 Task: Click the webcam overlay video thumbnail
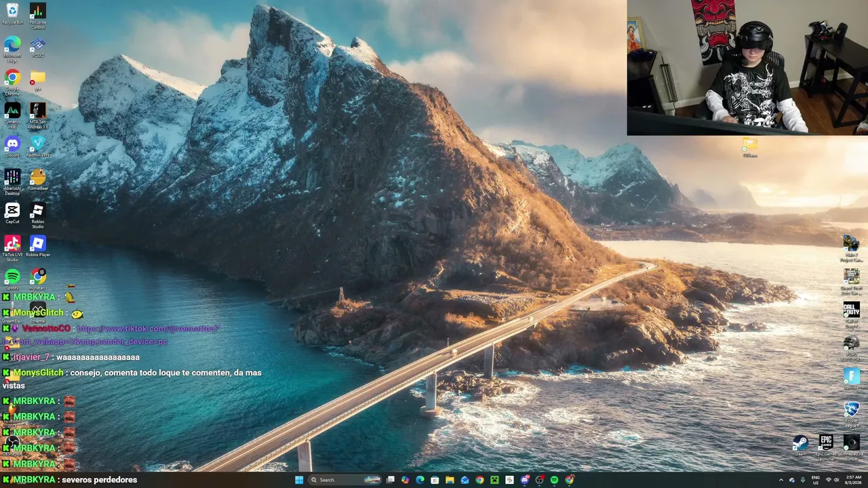(747, 68)
